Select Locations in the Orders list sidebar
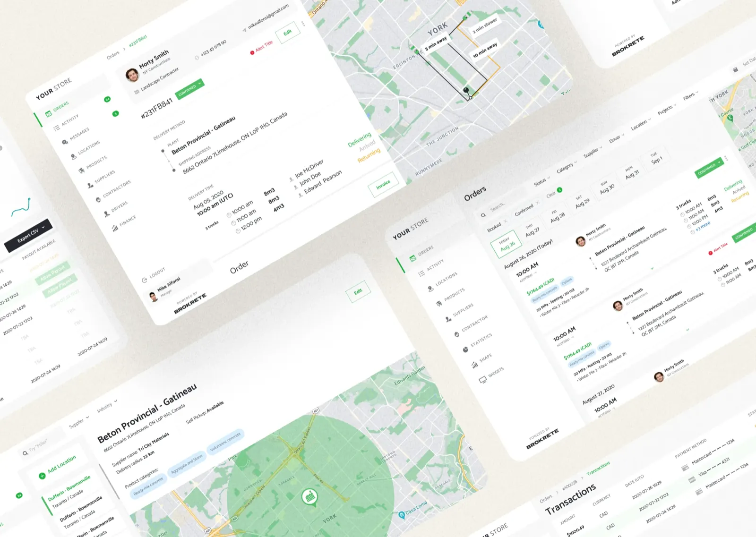This screenshot has width=756, height=537. click(x=441, y=282)
